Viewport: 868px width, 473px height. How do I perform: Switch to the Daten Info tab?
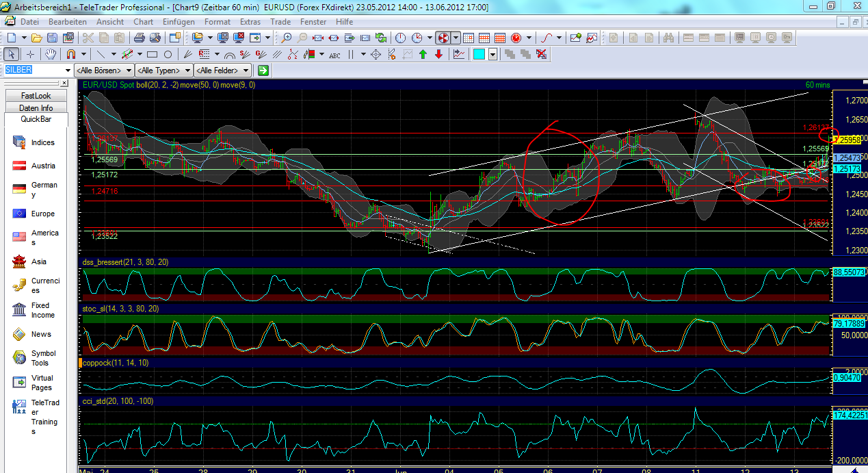click(36, 107)
